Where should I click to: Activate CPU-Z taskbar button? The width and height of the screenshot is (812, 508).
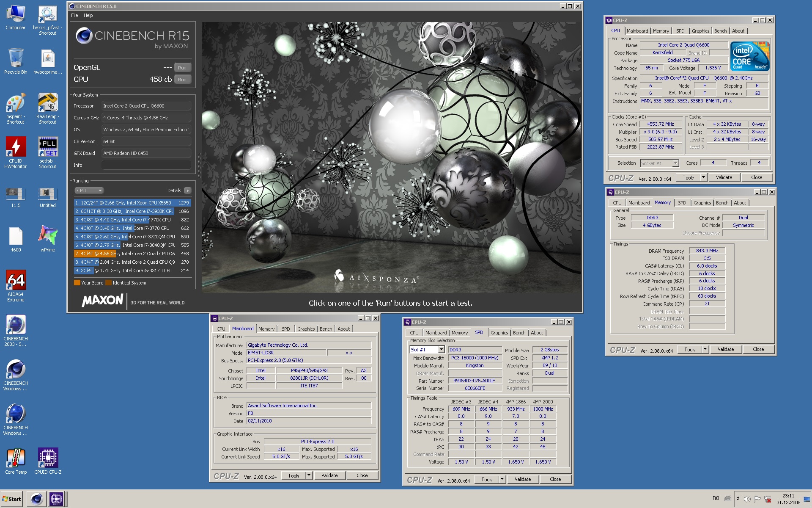tap(56, 499)
